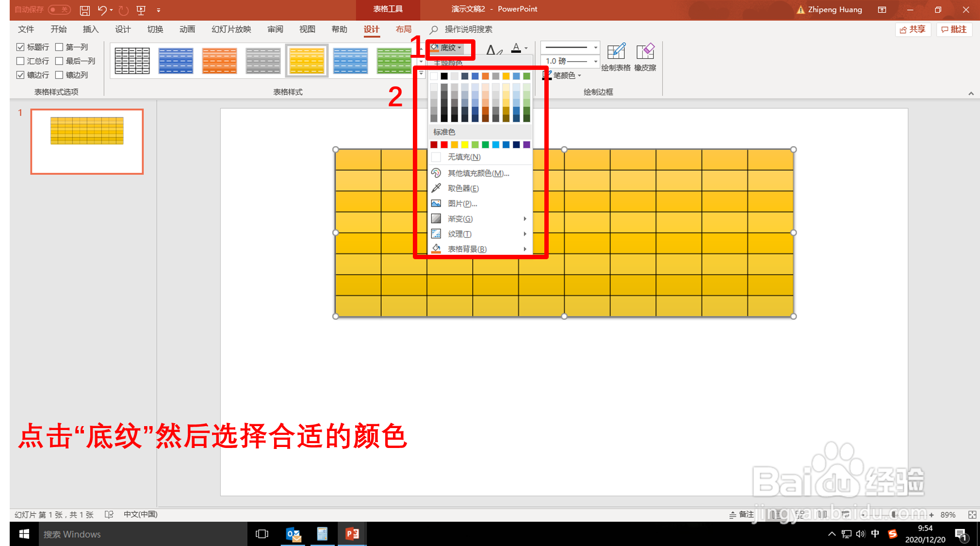Image resolution: width=980 pixels, height=546 pixels.
Task: Open Picture fill (图片) option
Action: tap(462, 203)
